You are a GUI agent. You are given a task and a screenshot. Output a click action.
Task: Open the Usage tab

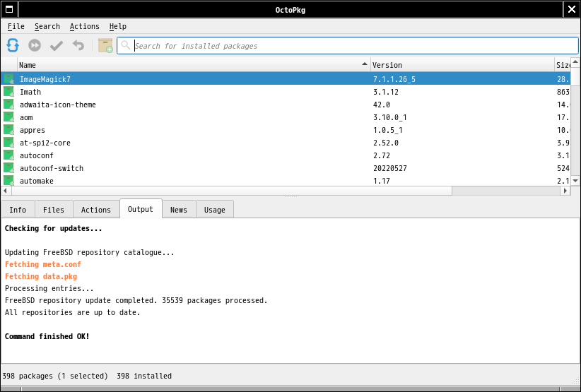214,210
